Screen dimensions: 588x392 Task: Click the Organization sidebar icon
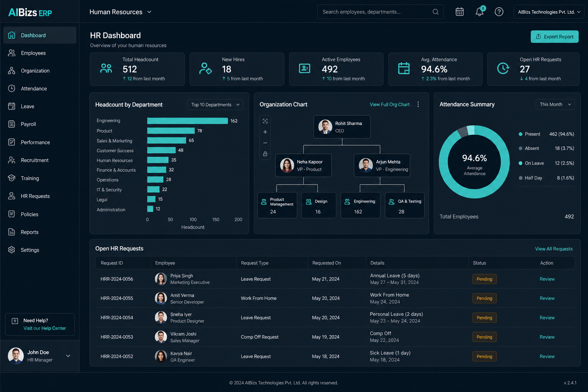point(12,71)
